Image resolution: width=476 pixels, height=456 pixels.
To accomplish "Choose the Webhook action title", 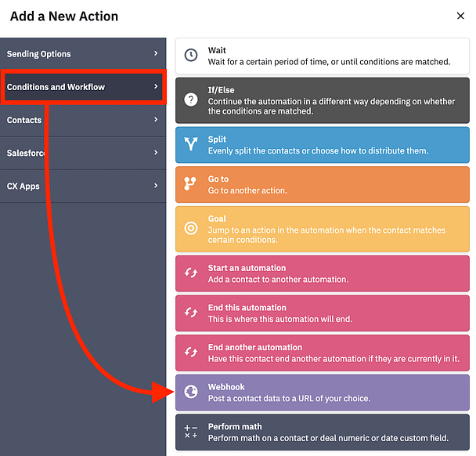I will click(x=226, y=387).
